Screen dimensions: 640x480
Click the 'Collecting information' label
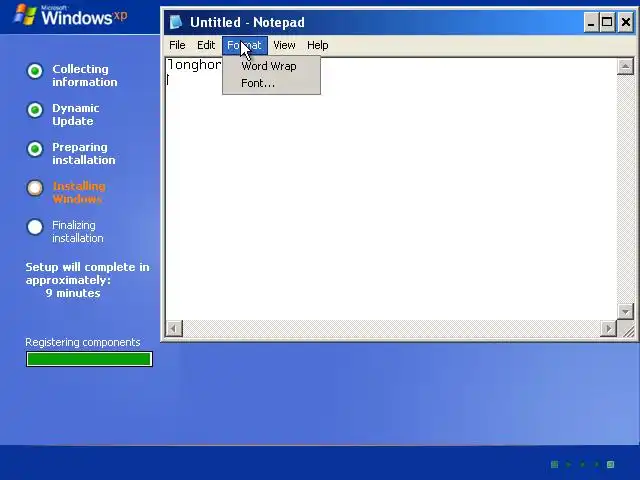pos(84,76)
